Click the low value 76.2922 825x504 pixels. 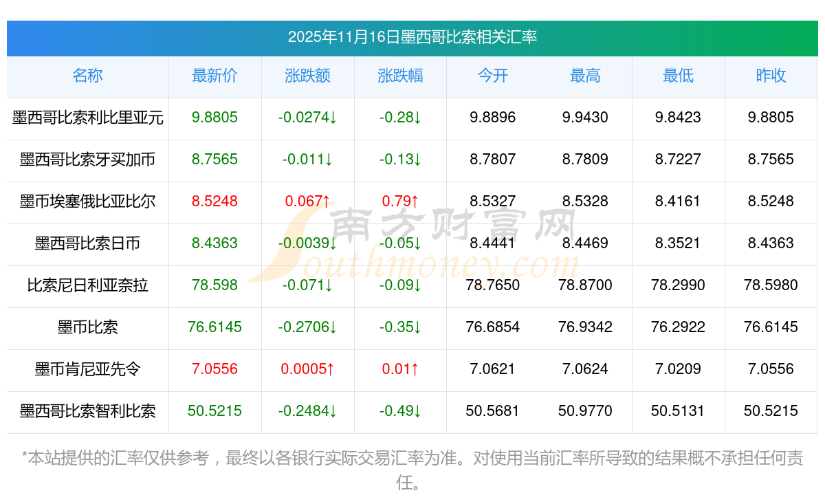[x=678, y=327]
